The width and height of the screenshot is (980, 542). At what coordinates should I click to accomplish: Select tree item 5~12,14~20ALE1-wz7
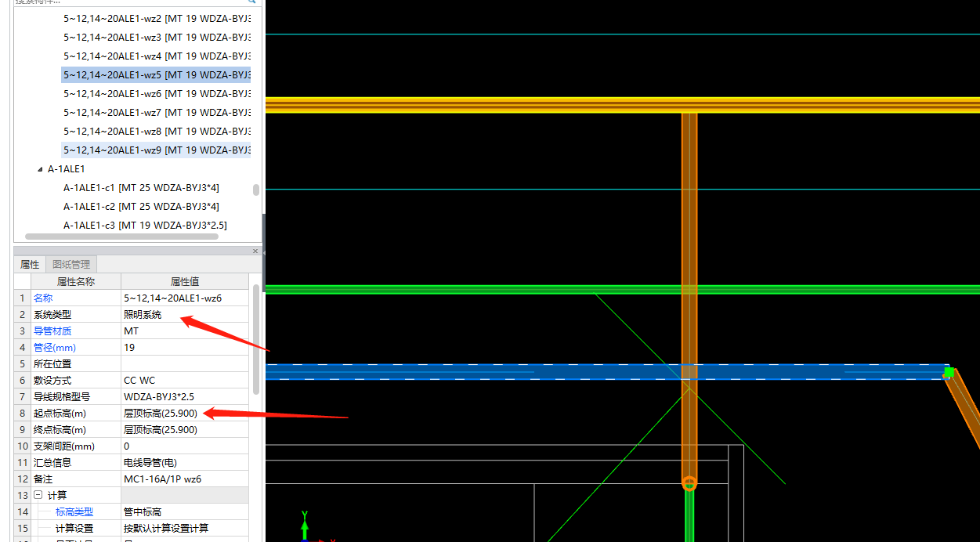click(157, 113)
